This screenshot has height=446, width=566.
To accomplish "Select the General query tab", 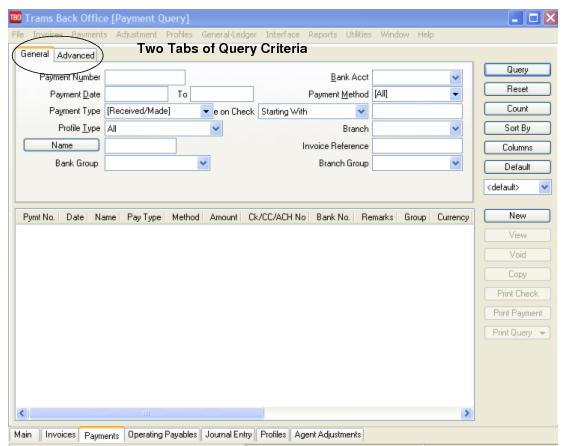I will (x=34, y=54).
